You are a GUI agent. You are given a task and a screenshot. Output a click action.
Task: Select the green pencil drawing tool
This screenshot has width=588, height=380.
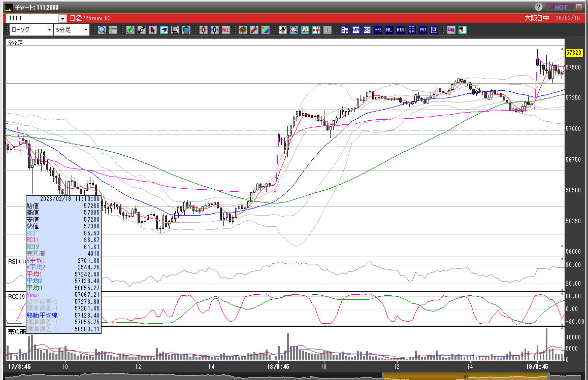coord(130,30)
